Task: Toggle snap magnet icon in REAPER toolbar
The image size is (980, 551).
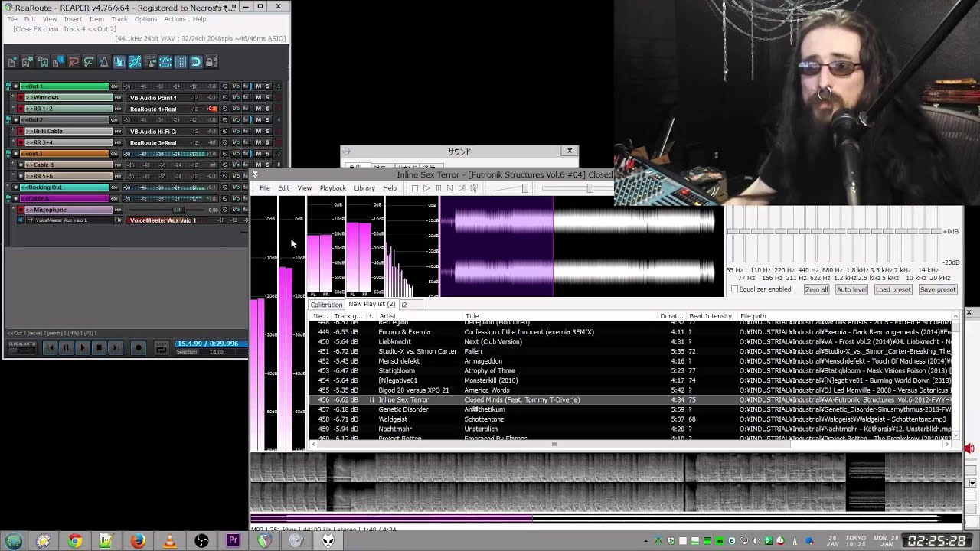Action: (196, 62)
